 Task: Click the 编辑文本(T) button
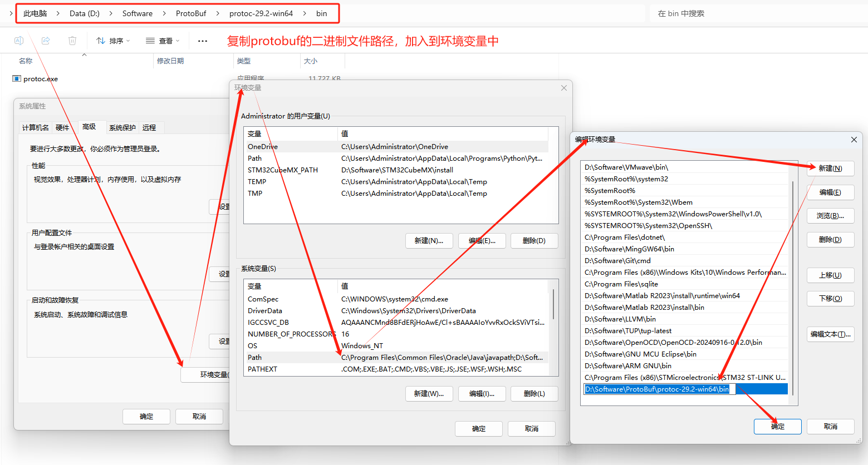pyautogui.click(x=830, y=334)
